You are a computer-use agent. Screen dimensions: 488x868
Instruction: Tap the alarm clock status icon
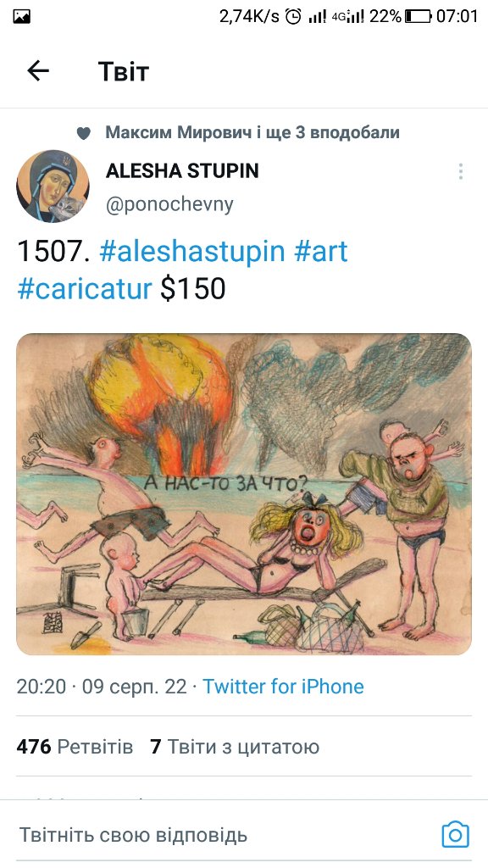[x=293, y=17]
